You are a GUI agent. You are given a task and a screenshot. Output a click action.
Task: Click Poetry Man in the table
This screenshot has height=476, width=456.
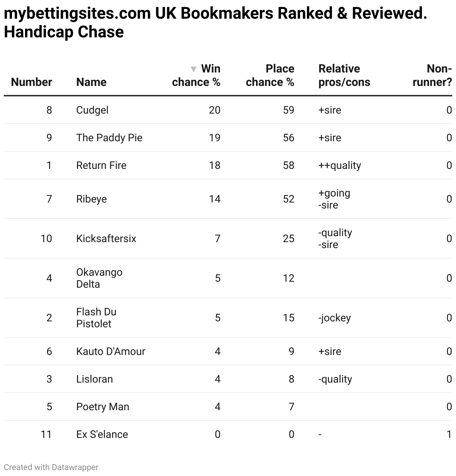pos(103,407)
